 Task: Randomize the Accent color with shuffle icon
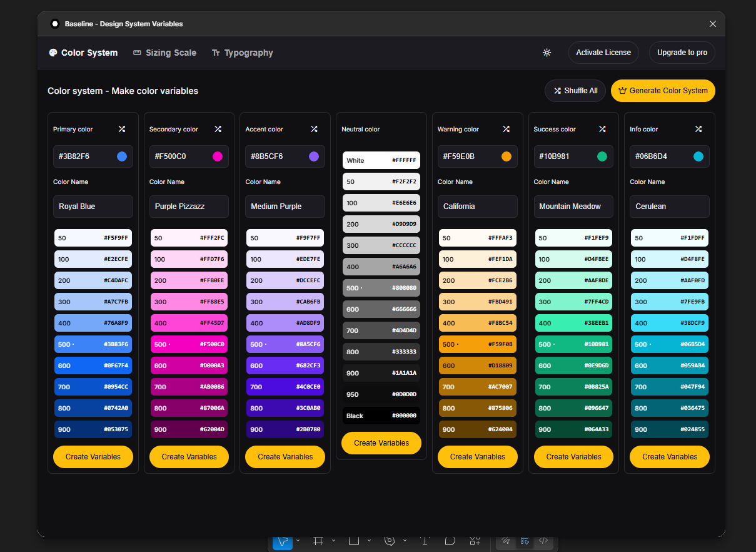(315, 129)
